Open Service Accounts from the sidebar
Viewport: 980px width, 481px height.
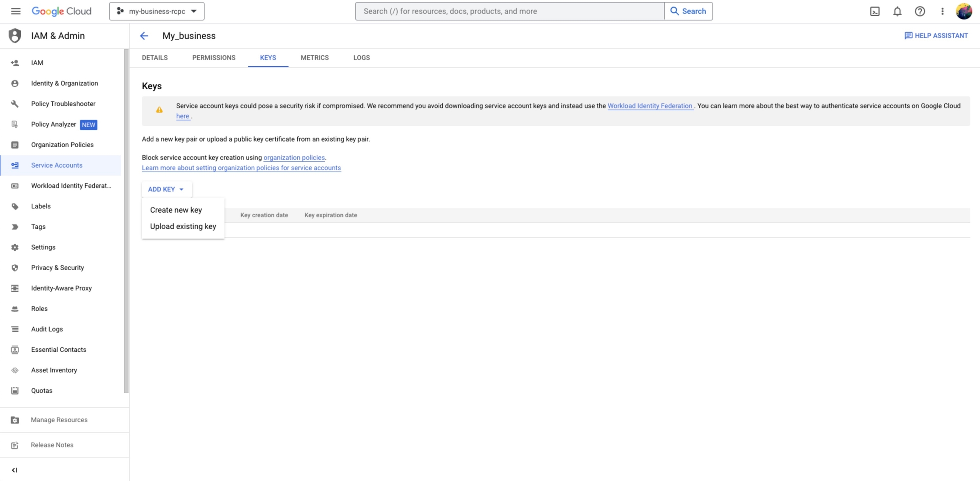point(57,165)
